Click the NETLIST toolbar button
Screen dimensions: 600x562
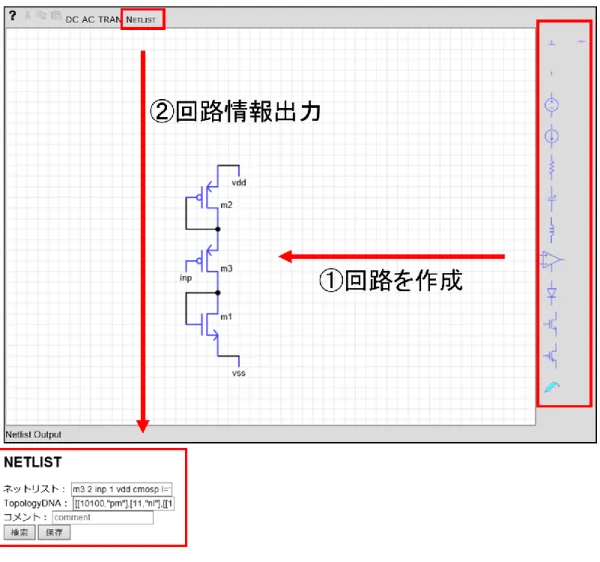[141, 20]
